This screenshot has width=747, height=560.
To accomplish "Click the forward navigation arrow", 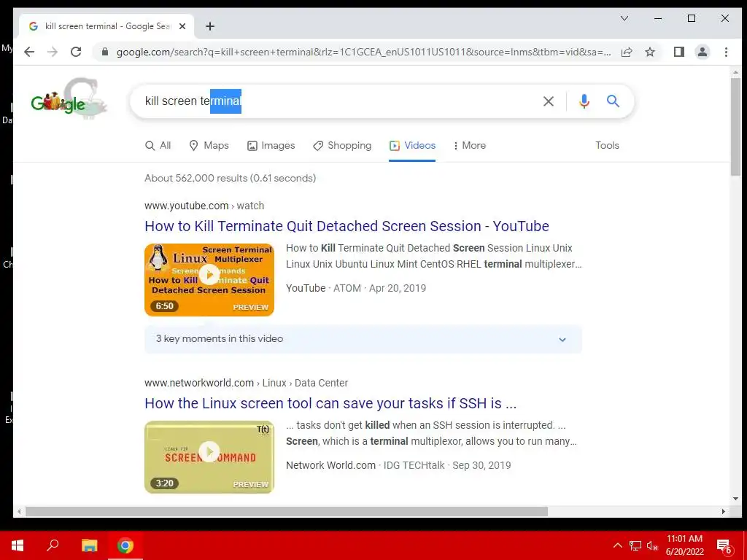I will (x=53, y=52).
